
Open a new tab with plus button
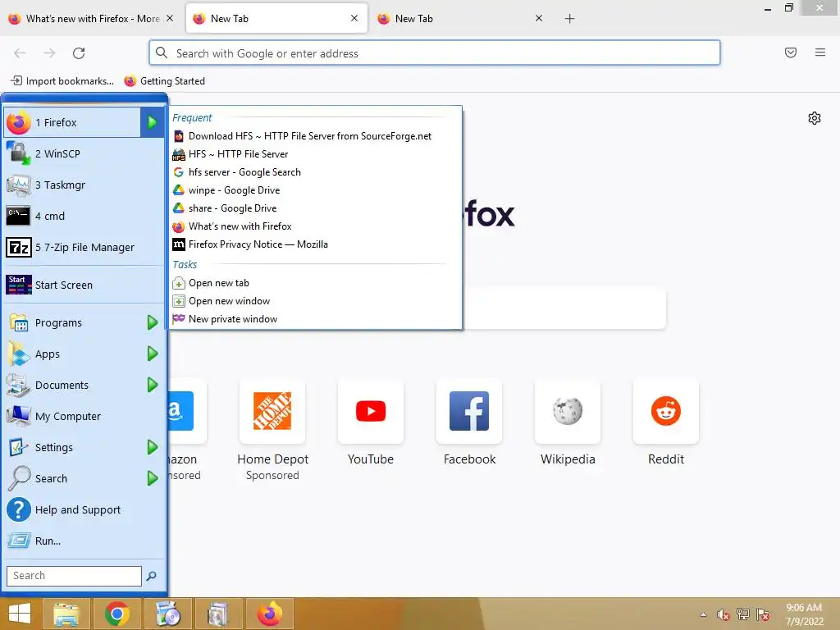coord(569,19)
